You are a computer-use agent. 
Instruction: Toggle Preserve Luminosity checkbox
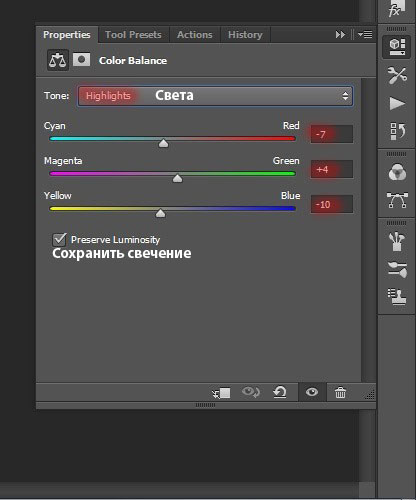59,239
